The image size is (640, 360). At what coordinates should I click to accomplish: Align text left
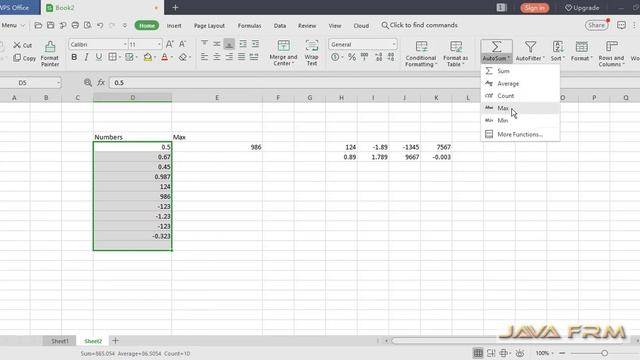204,57
